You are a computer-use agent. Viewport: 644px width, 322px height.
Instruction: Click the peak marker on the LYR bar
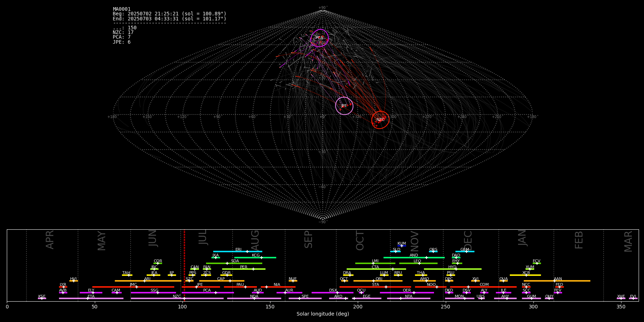click(x=63, y=287)
